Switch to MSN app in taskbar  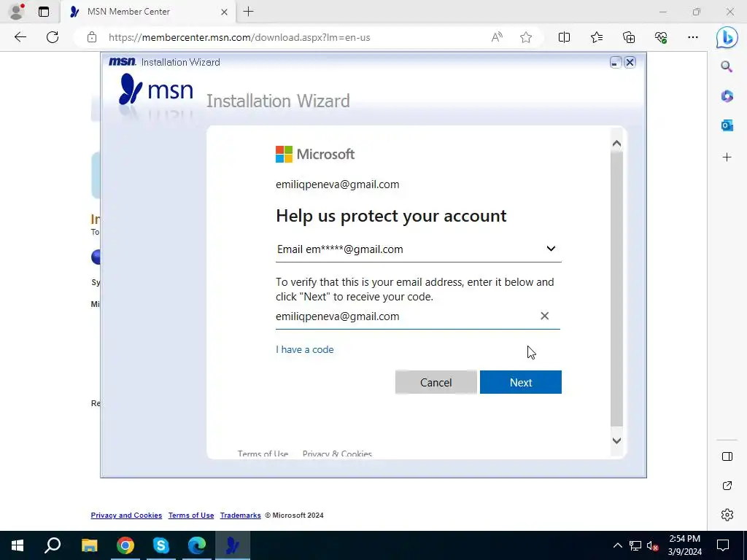[x=233, y=545]
